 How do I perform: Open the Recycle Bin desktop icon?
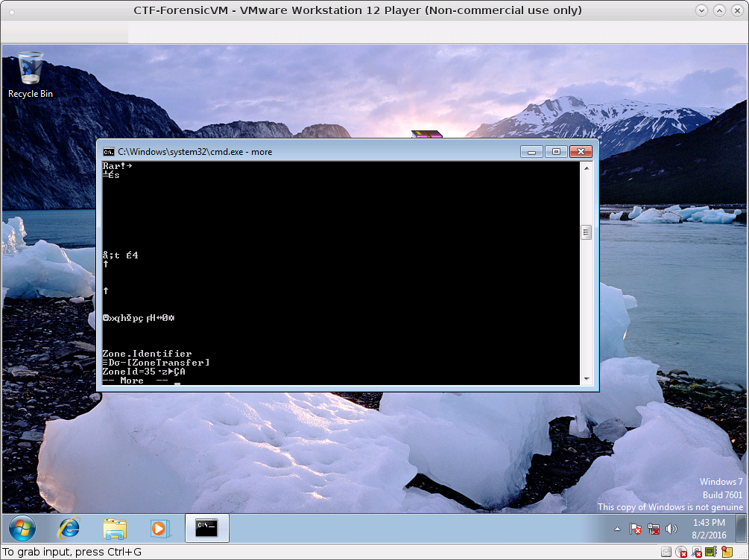(30, 75)
